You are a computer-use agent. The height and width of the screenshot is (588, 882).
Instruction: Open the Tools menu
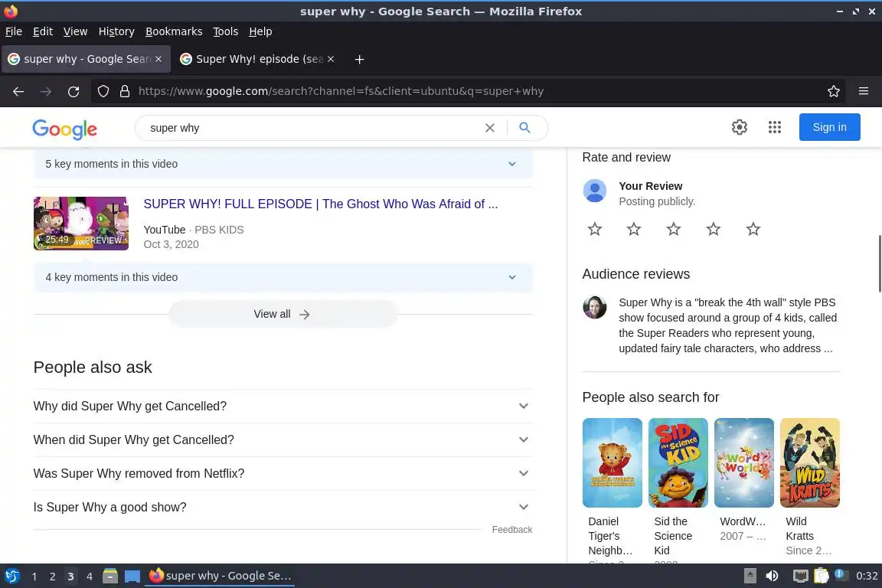pyautogui.click(x=226, y=31)
